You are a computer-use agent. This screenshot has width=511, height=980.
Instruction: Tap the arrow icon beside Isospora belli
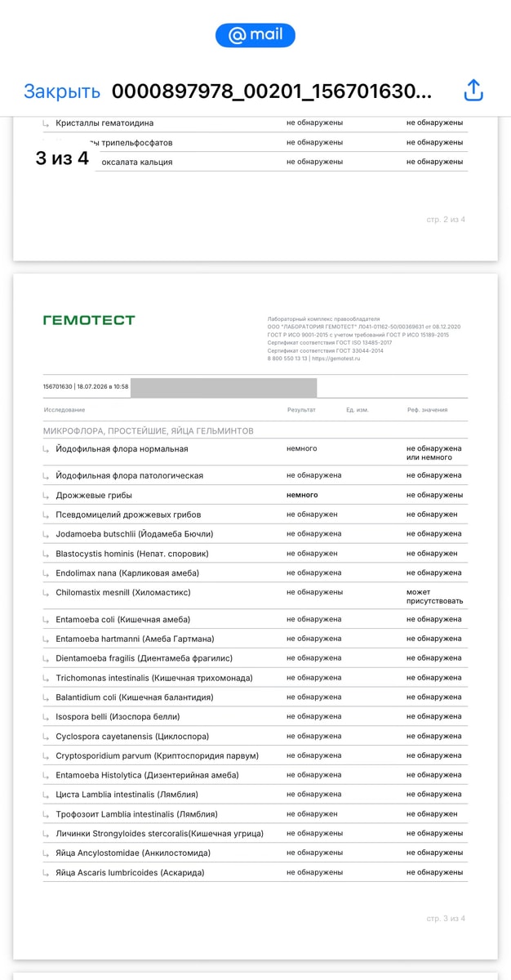tap(47, 716)
